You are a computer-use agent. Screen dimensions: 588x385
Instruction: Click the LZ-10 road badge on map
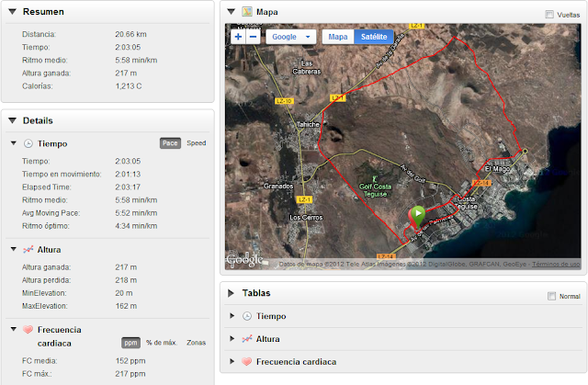click(284, 101)
